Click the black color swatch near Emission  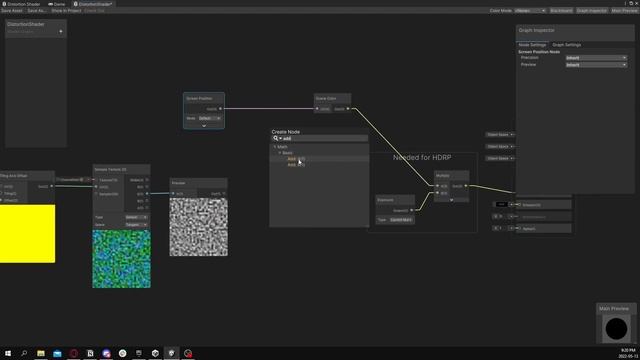501,204
